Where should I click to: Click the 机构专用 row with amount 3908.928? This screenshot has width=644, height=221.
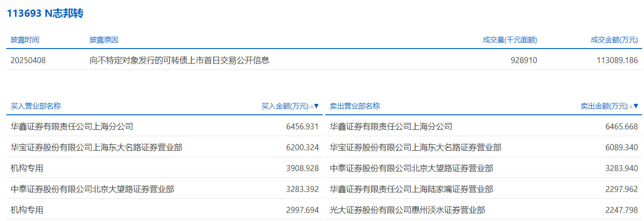(x=27, y=168)
